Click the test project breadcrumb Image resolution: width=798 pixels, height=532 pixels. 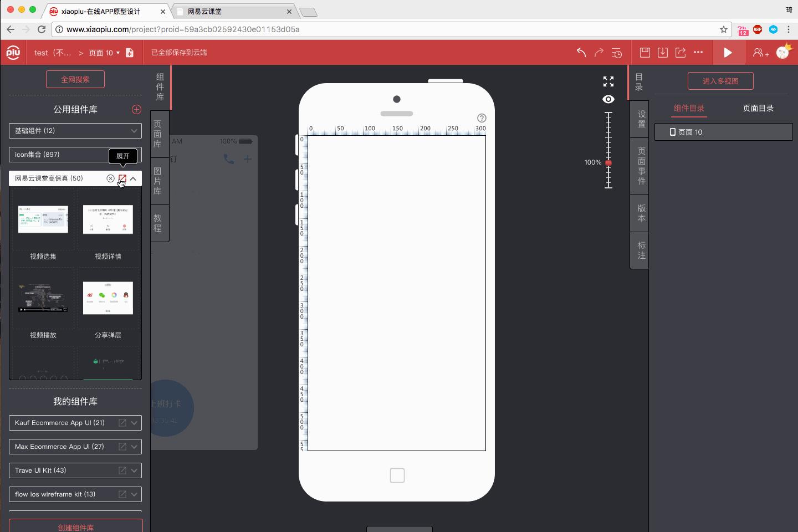pos(53,53)
